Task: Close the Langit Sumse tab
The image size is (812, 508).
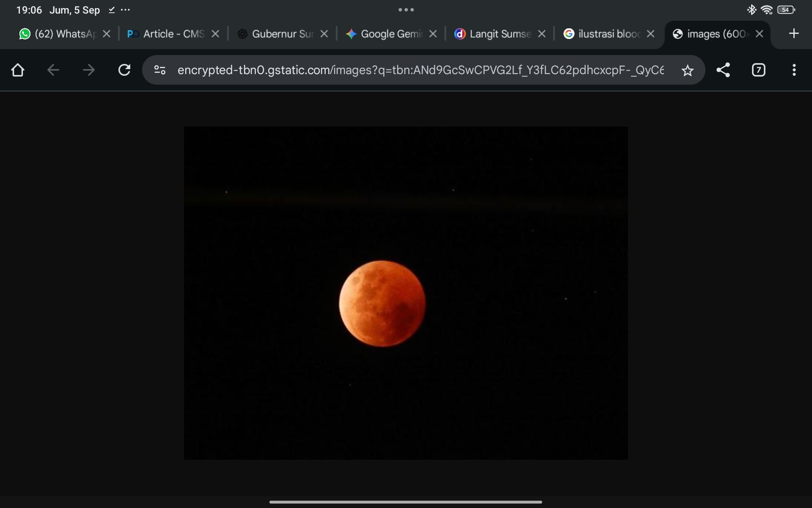Action: coord(542,34)
